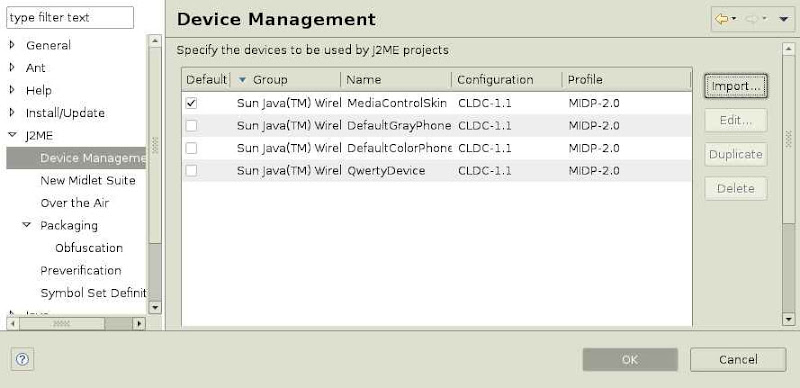The height and width of the screenshot is (388, 800).
Task: Sort by the Group column header
Action: (286, 80)
